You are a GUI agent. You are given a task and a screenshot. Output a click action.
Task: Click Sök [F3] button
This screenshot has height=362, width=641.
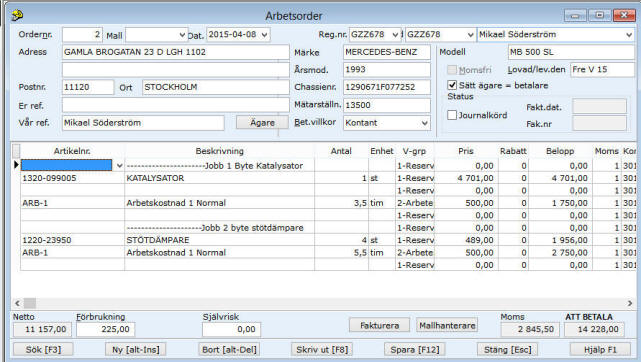tap(43, 350)
